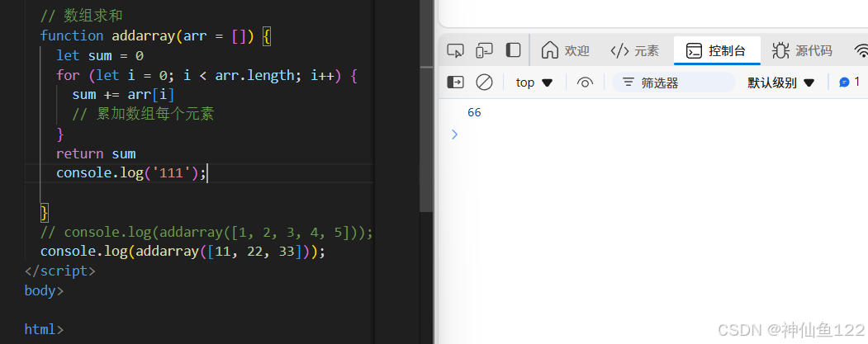
Task: Click the eye live expression icon
Action: click(585, 82)
